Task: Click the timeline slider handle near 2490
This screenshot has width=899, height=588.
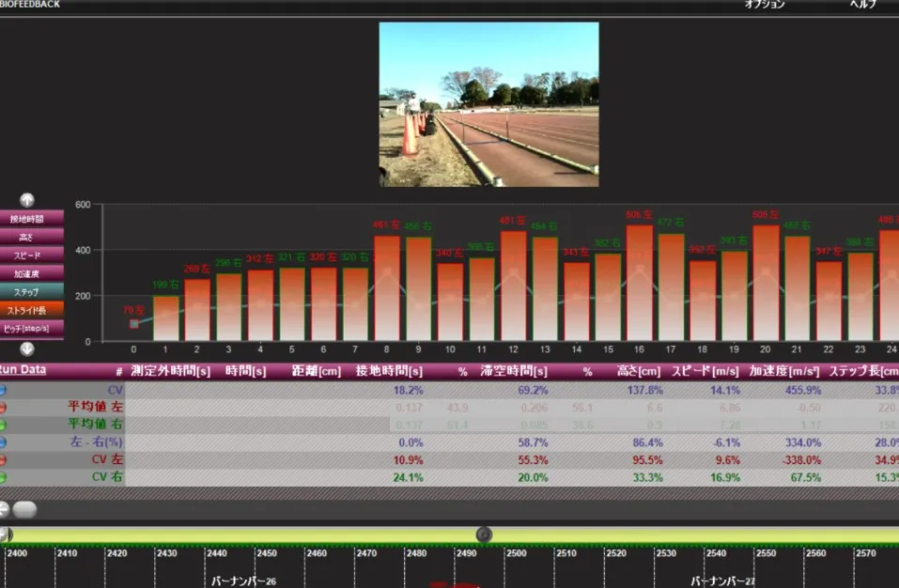Action: tap(484, 534)
